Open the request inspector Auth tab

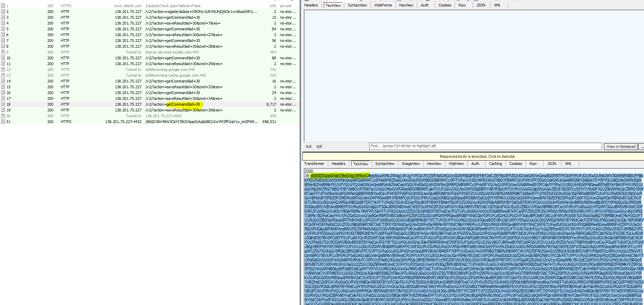pyautogui.click(x=425, y=5)
